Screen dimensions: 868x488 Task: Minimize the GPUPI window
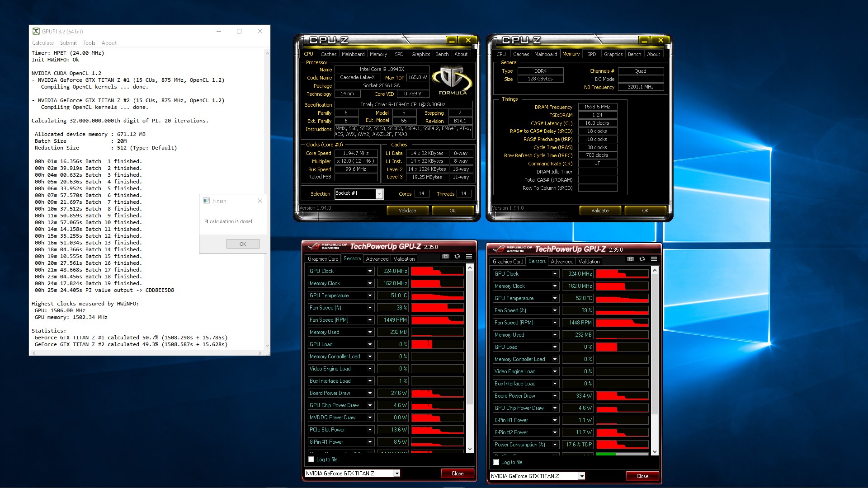tap(219, 31)
